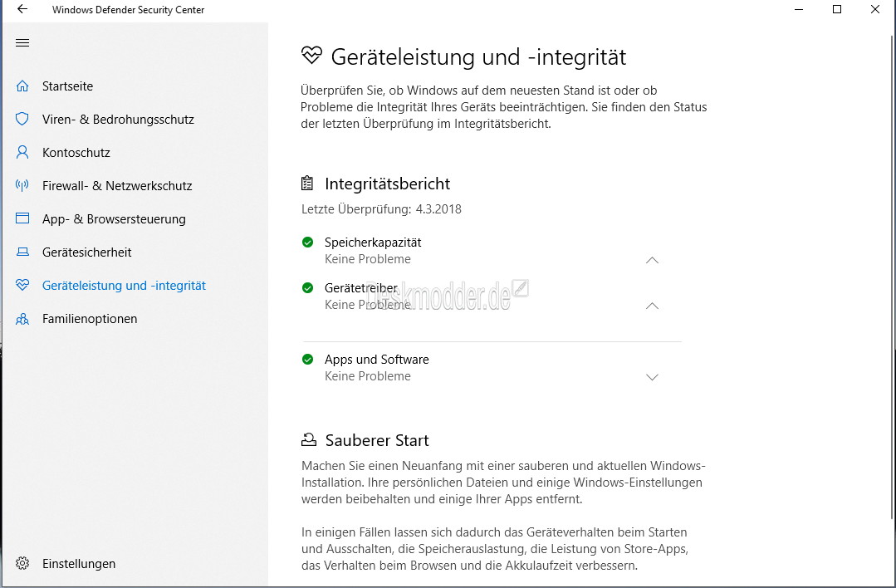Click the green check next to Gerätetreiber
The height and width of the screenshot is (588, 896).
307,288
